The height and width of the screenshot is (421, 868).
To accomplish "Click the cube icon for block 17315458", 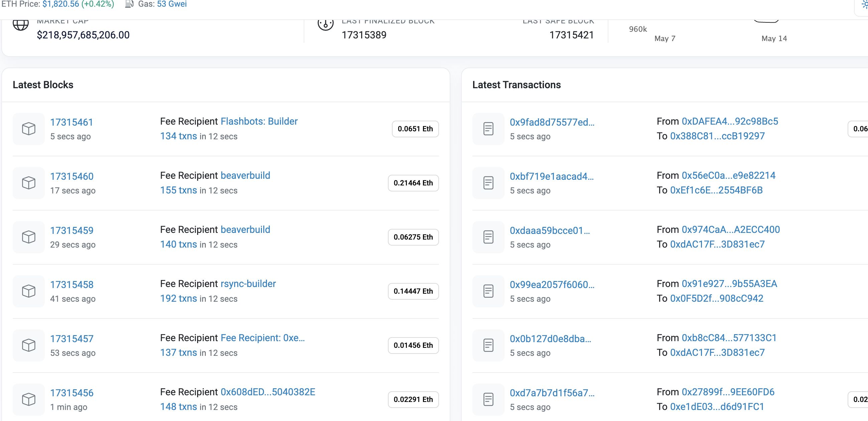I will tap(29, 291).
